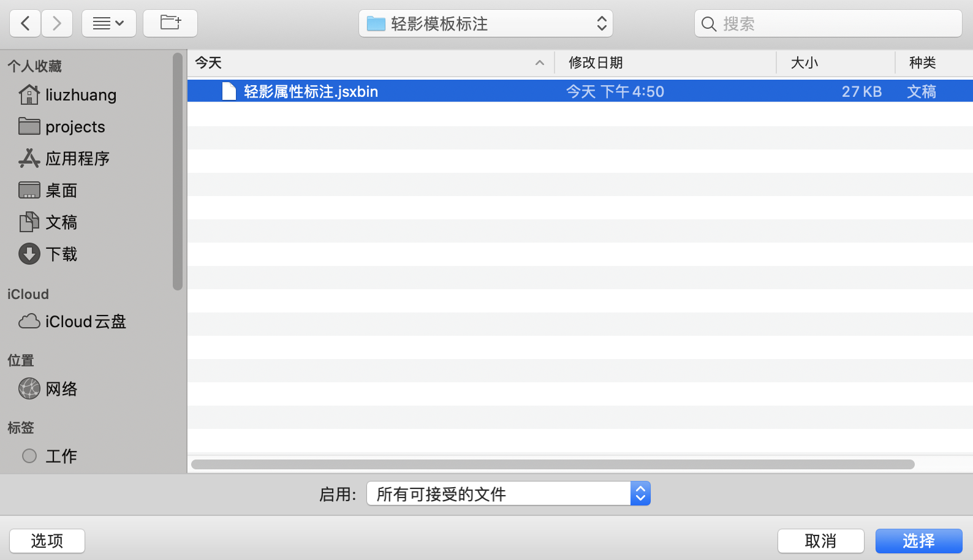Click the 今天 下午 4:50 date cell
973x560 pixels.
point(615,92)
